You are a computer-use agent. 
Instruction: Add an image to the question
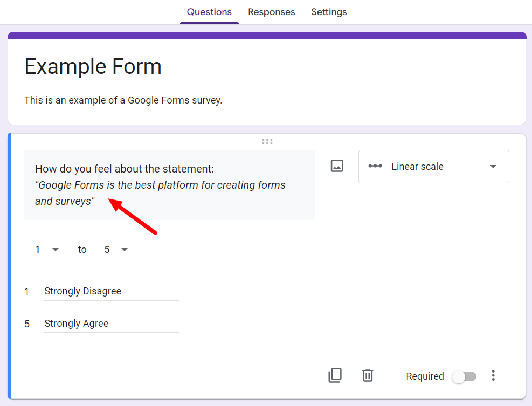click(x=337, y=166)
